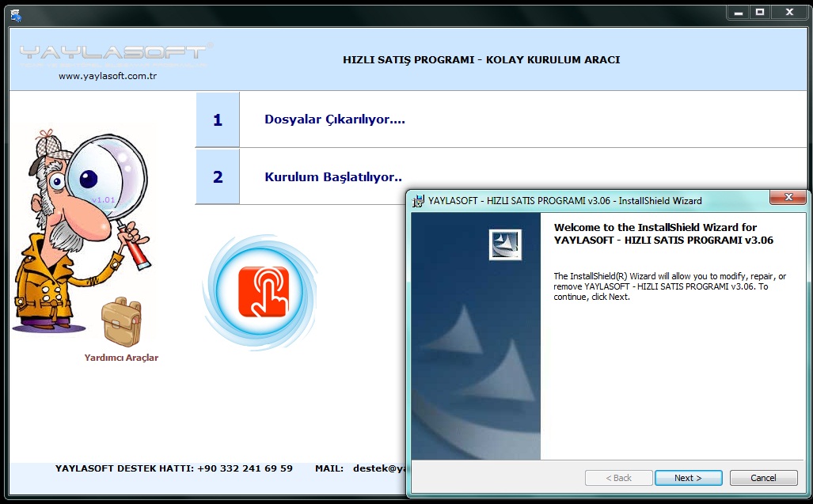Close the main Kolay Kurulum window
Image resolution: width=813 pixels, height=504 pixels.
coord(789,13)
